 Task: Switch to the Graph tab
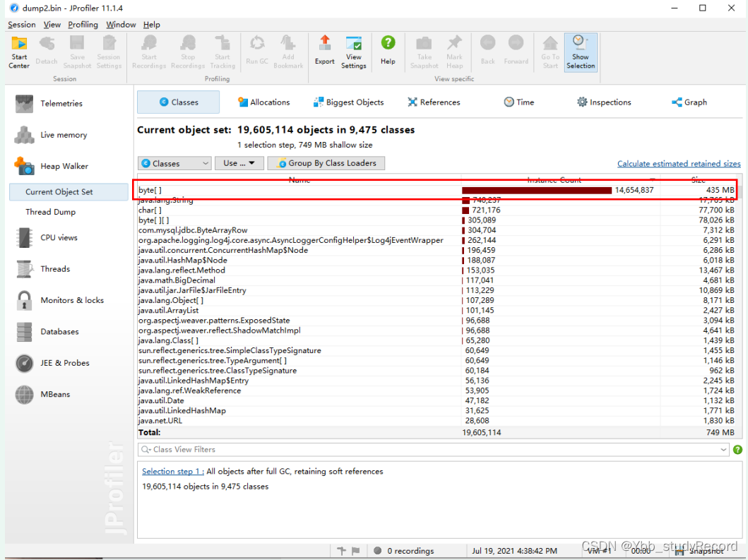click(689, 102)
